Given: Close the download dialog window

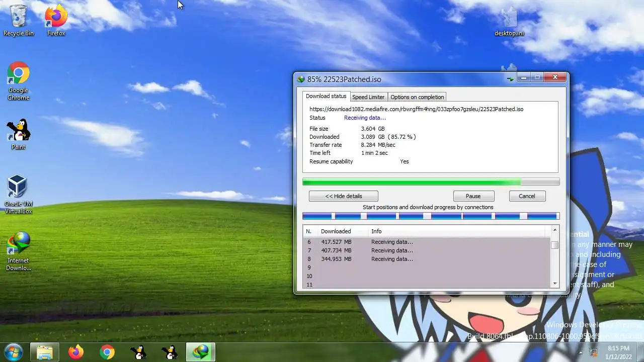Looking at the screenshot, I should 555,77.
